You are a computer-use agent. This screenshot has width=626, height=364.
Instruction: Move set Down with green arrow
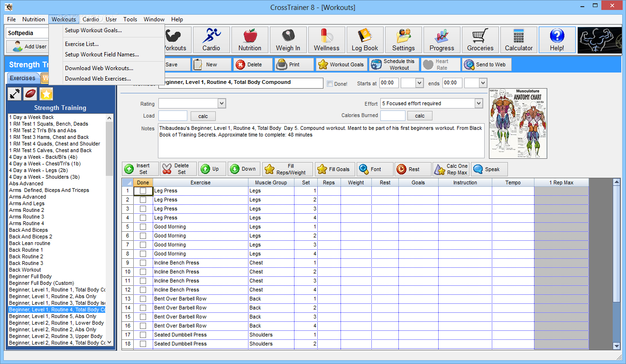[244, 169]
